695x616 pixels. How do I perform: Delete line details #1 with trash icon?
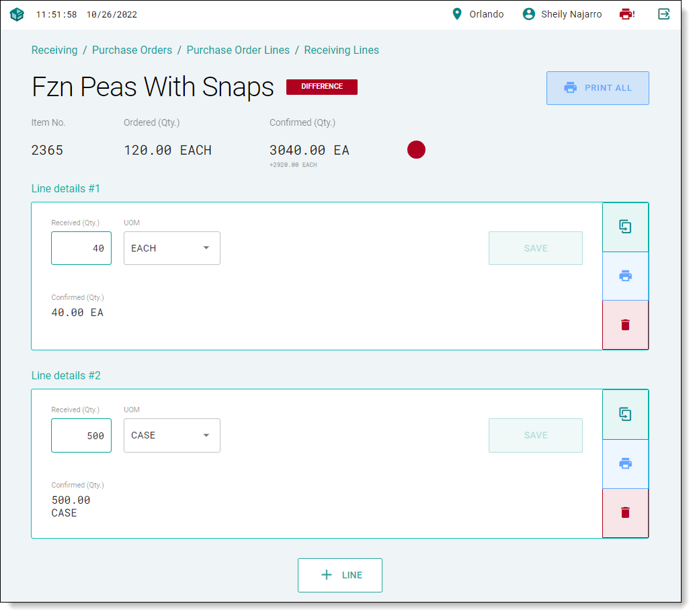(x=625, y=325)
